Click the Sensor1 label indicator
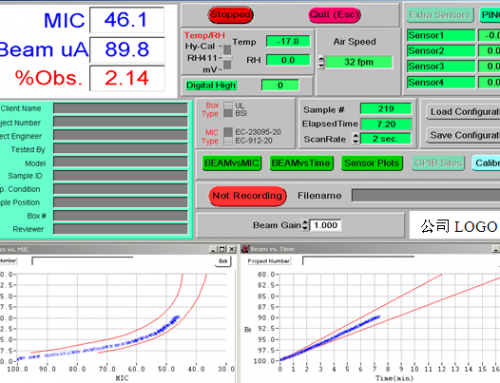This screenshot has width=500, height=383. (x=441, y=35)
